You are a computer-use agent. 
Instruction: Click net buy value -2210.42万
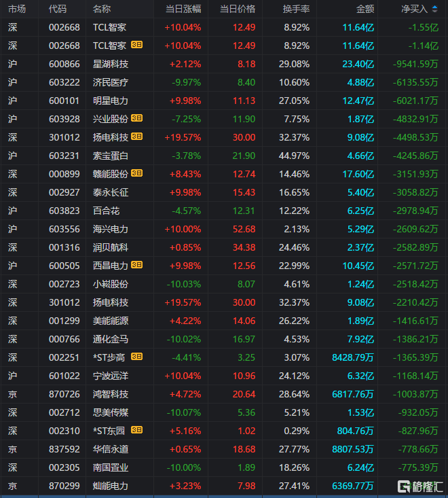pyautogui.click(x=415, y=303)
